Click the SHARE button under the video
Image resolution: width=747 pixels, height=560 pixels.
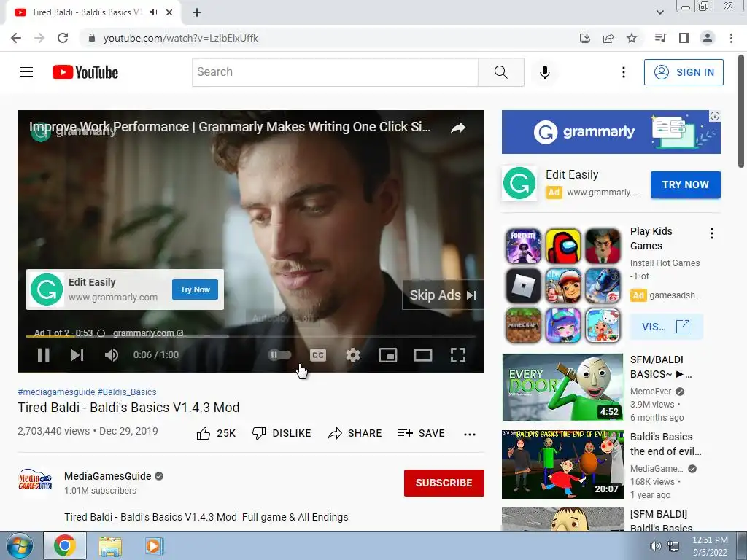coord(355,433)
